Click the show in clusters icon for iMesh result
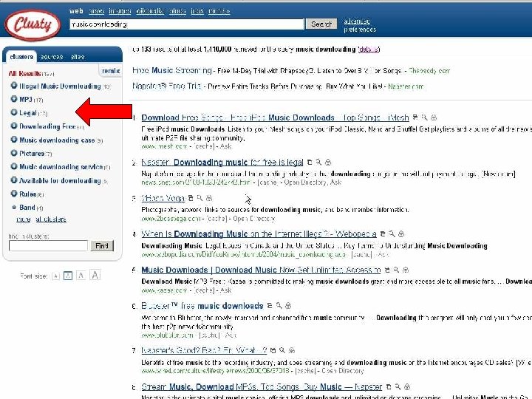This screenshot has width=532, height=399. tap(434, 117)
